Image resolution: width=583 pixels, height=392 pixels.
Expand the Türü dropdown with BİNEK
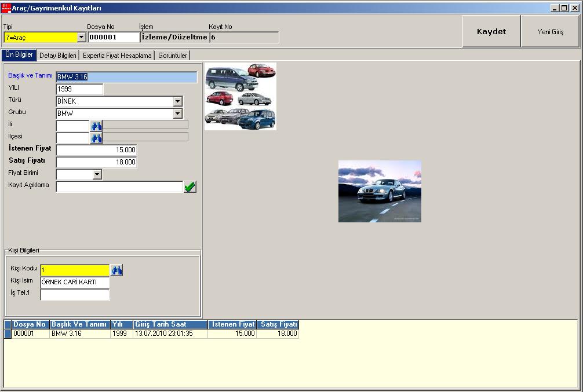click(177, 101)
